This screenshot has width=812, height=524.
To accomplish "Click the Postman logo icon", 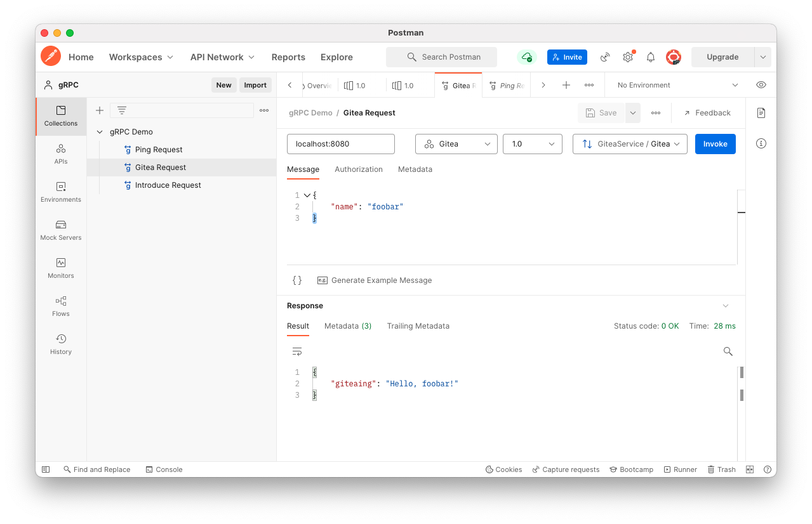I will [51, 56].
